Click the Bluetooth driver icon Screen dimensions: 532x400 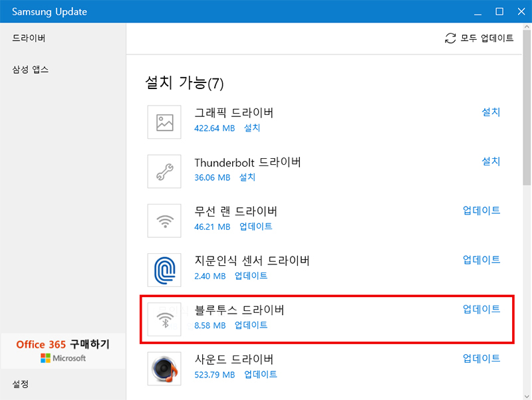(164, 320)
